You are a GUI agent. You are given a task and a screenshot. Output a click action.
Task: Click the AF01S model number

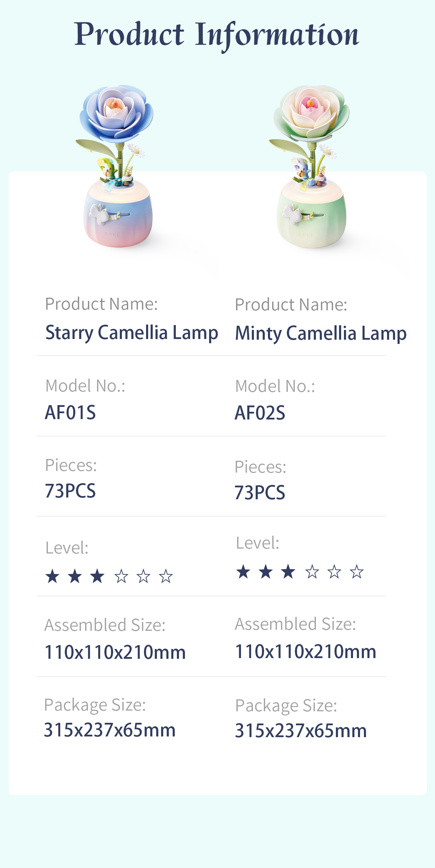pyautogui.click(x=70, y=412)
